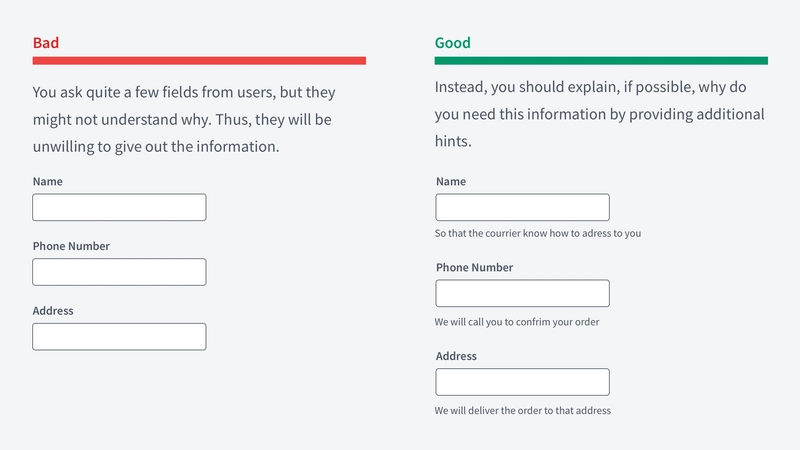Click the Phone Number label in Bad column
Viewport: 800px width, 450px height.
[71, 246]
